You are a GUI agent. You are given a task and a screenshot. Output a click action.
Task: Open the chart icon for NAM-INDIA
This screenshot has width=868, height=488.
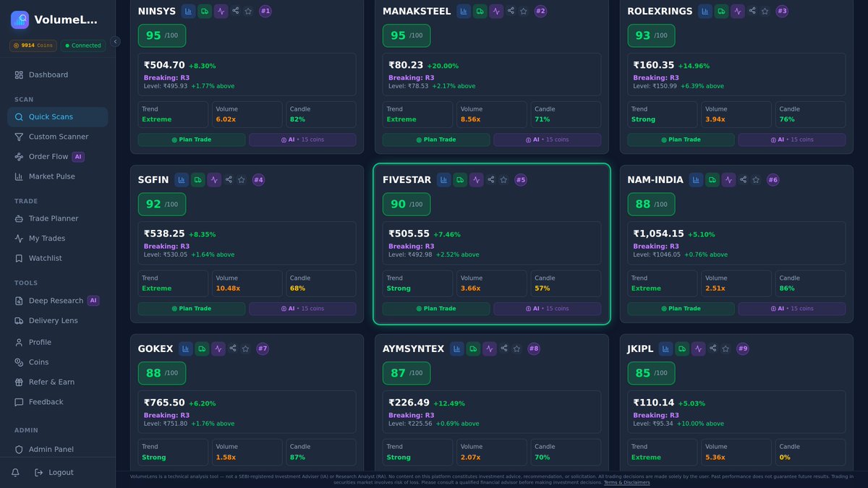pos(696,180)
